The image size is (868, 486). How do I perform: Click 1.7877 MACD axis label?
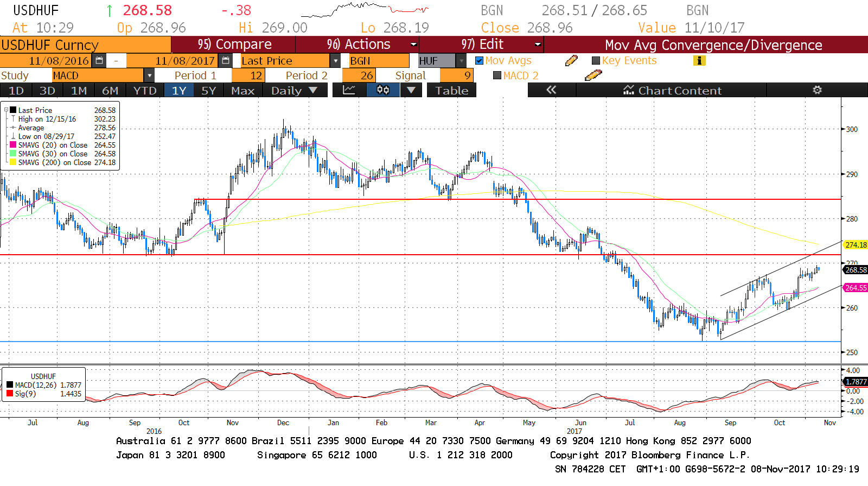pyautogui.click(x=856, y=382)
